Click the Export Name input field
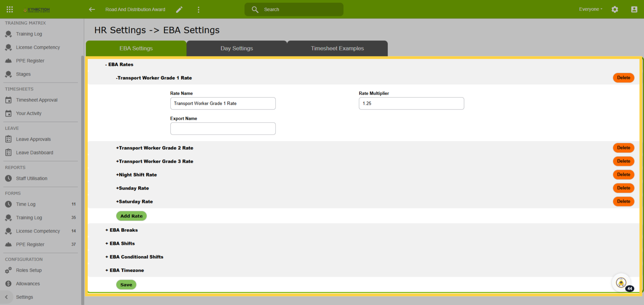 223,129
